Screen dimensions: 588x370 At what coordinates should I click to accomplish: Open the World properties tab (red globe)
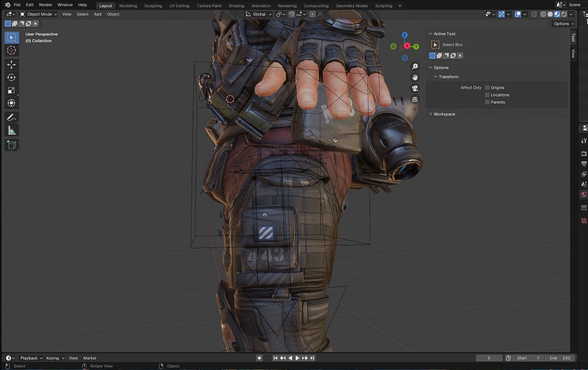584,195
